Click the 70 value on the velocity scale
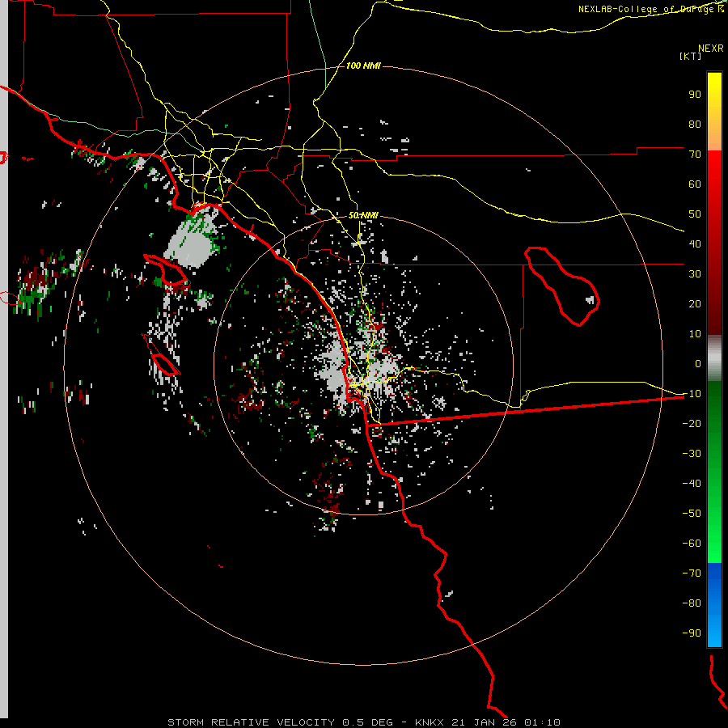 [x=695, y=154]
